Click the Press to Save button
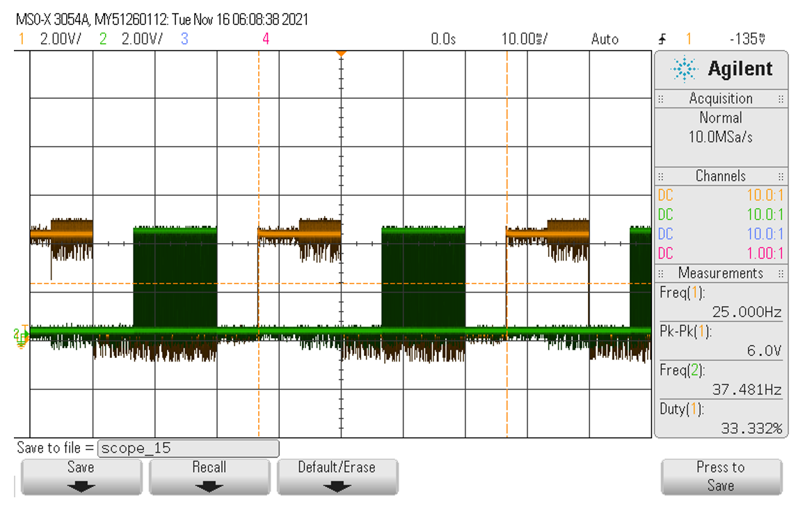 (x=720, y=476)
